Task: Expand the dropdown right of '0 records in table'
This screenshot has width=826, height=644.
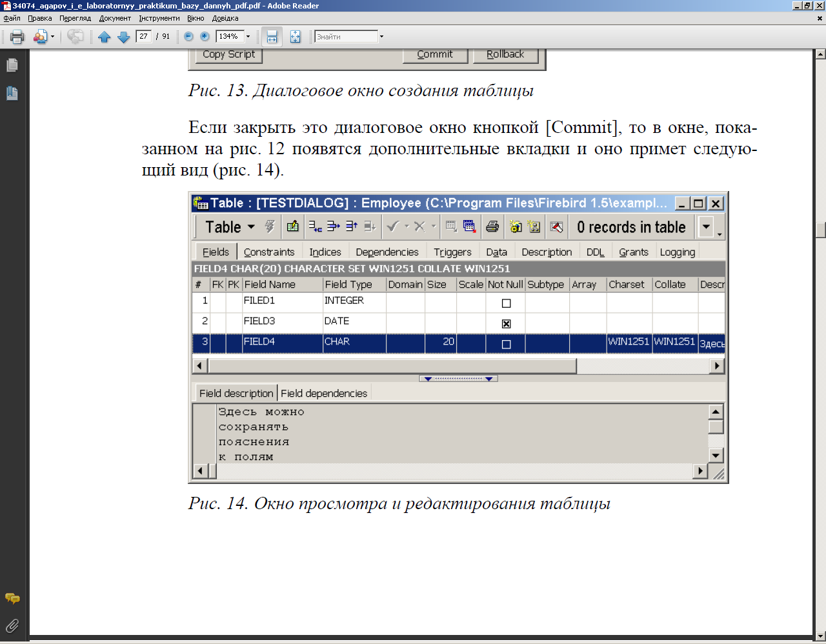Action: tap(706, 227)
